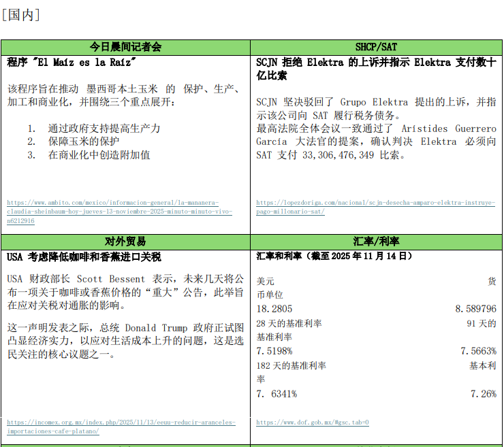Click list item 通过政府支持提高生产力
This screenshot has width=504, height=447.
[104, 128]
